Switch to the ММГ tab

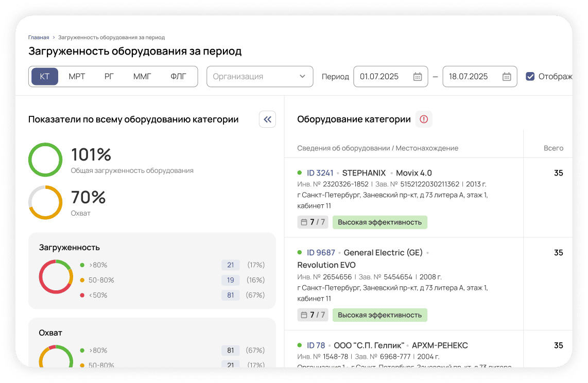[142, 77]
